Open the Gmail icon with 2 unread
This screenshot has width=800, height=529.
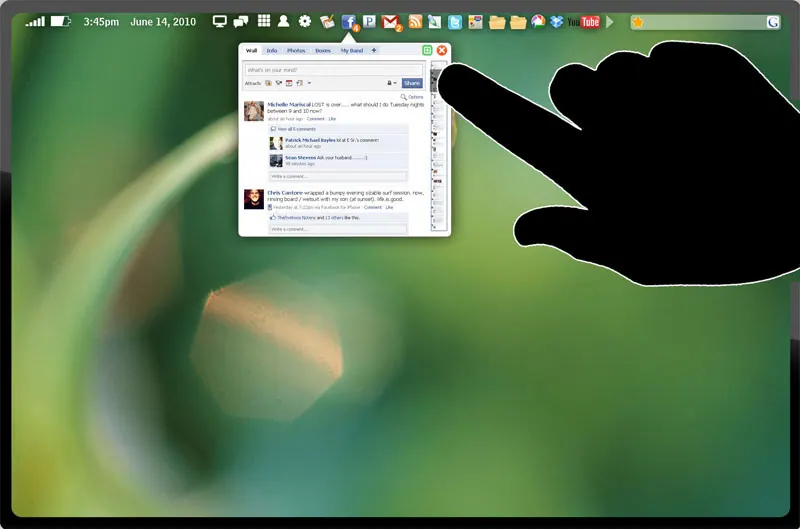tap(391, 22)
